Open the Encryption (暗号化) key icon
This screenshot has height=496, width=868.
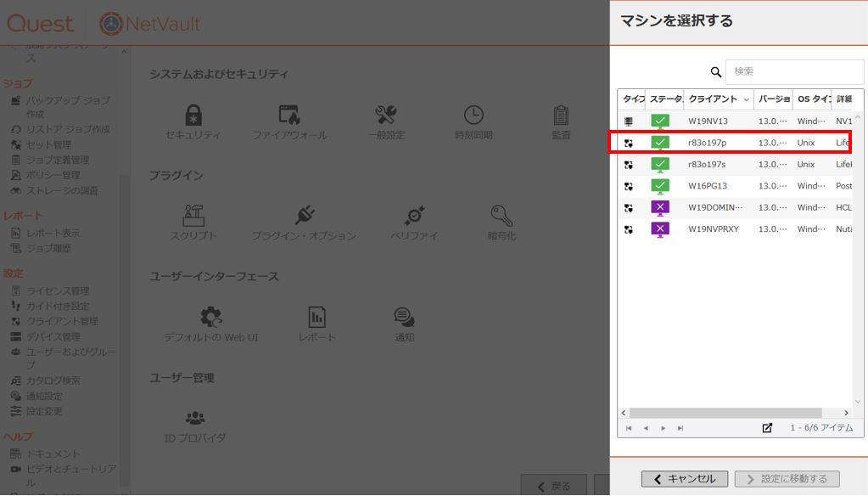pos(501,216)
